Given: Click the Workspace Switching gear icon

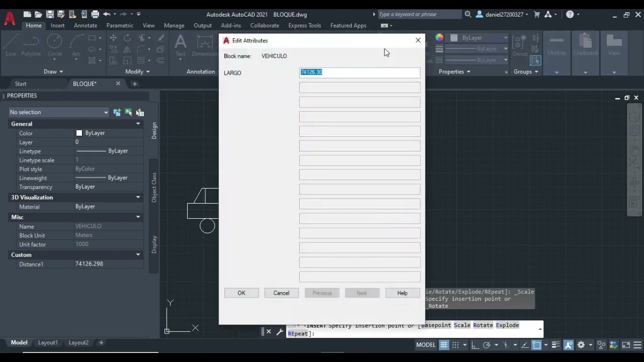Looking at the screenshot, I should [x=581, y=345].
